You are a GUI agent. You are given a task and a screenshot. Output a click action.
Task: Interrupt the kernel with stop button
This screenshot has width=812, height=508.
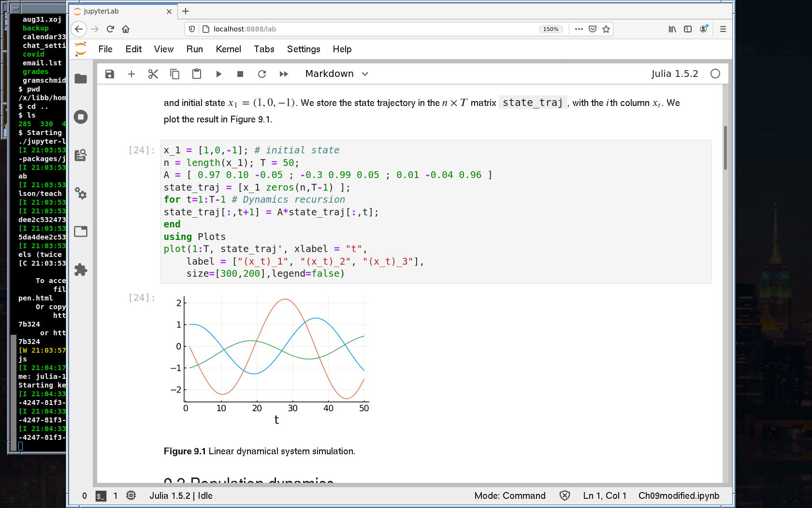[x=240, y=74]
